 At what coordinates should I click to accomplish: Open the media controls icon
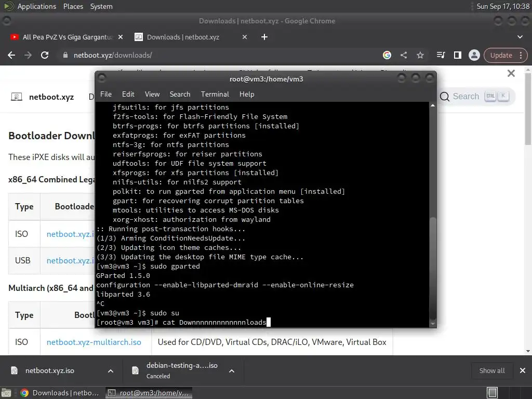click(441, 55)
